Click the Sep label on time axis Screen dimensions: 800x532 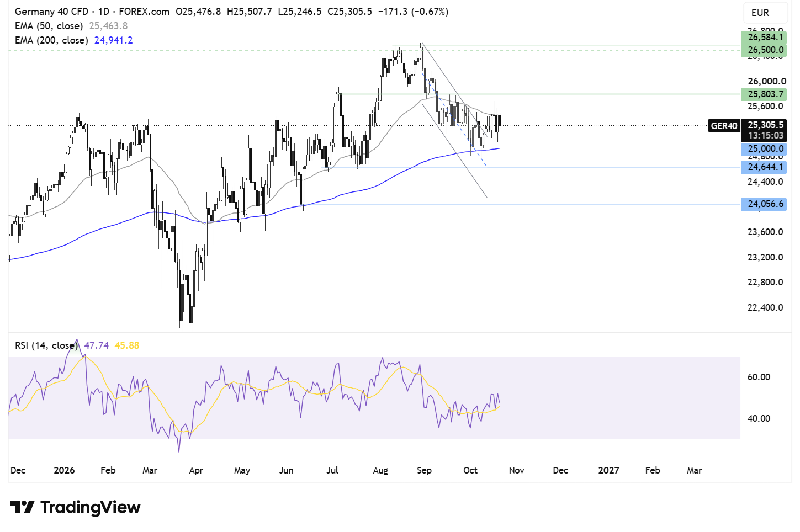424,471
